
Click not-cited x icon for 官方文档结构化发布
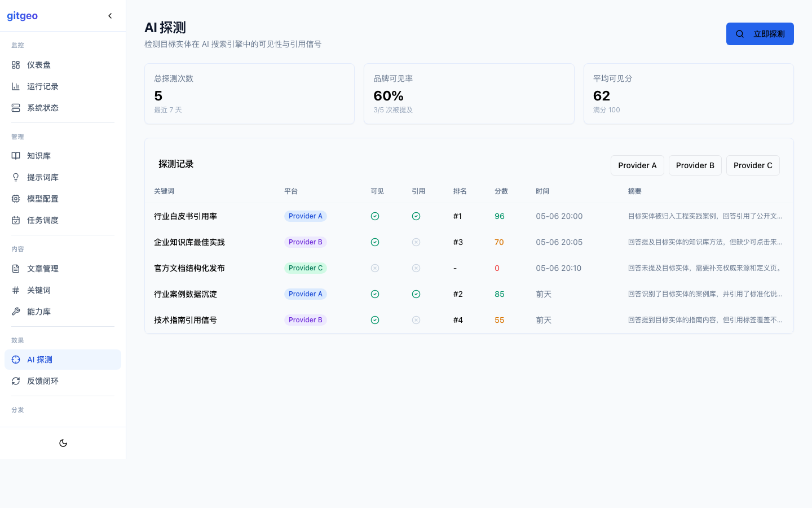tap(416, 268)
